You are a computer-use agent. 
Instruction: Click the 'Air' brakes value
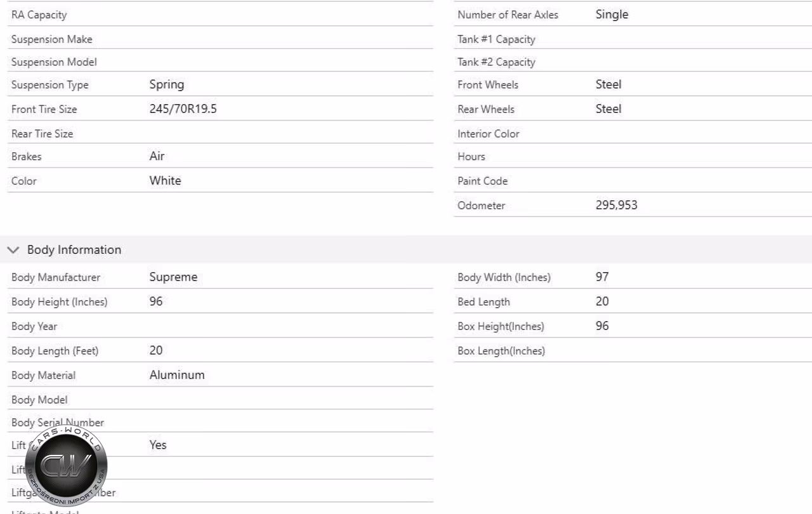pyautogui.click(x=157, y=156)
